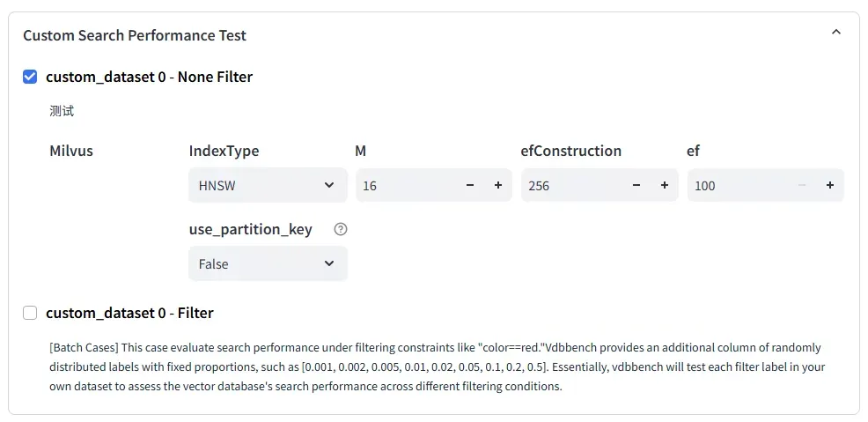
Task: Increase the ef value with plus
Action: (830, 186)
